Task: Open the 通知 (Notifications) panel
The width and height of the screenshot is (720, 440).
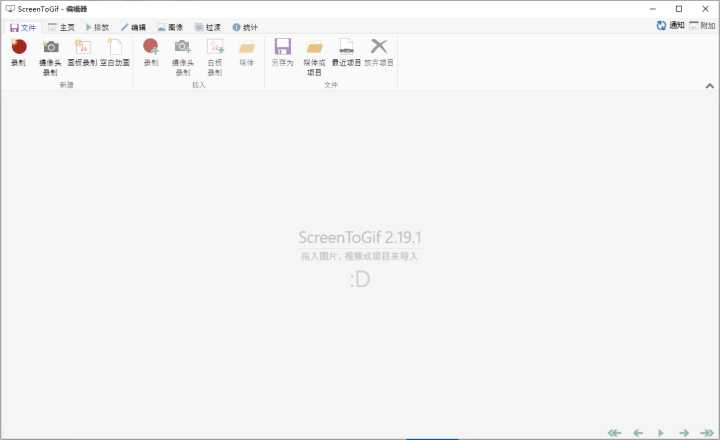Action: coord(670,26)
